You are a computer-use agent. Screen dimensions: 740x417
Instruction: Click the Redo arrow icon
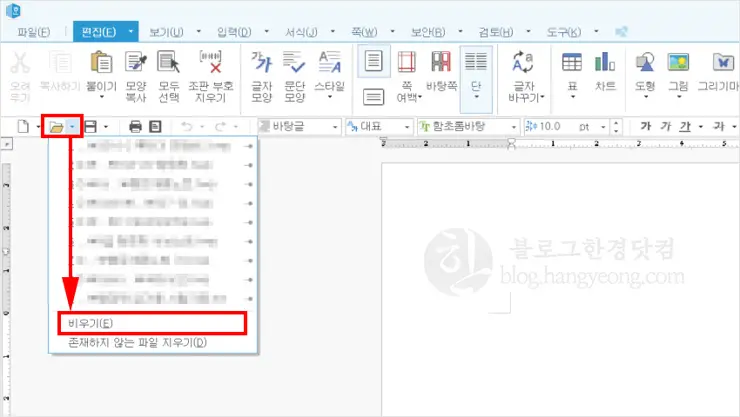[220, 126]
